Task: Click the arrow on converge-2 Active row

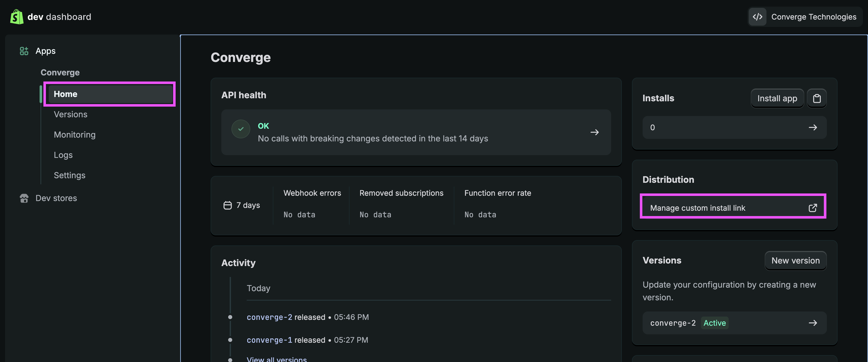Action: (813, 323)
